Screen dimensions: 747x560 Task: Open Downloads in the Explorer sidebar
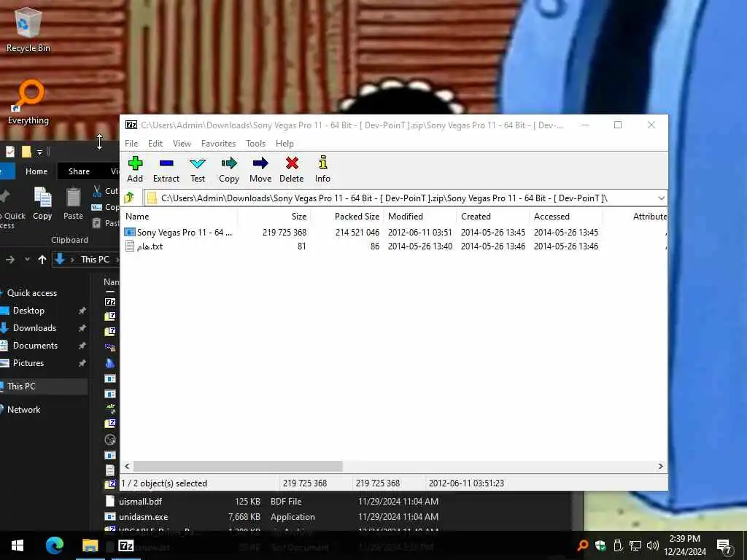pos(34,328)
